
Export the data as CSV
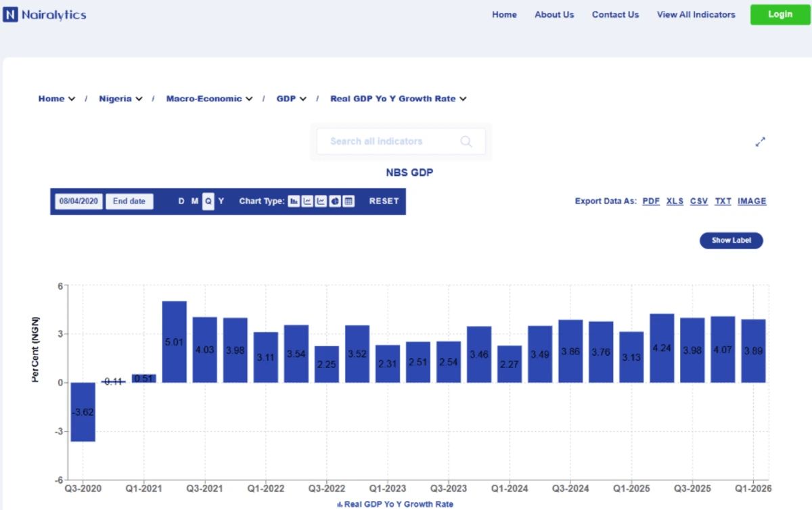[699, 201]
